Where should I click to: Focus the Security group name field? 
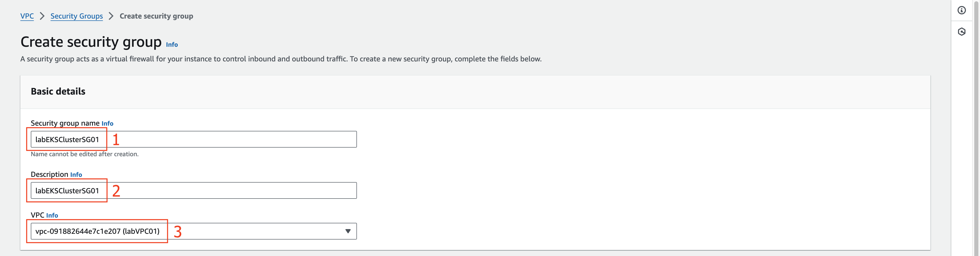[194, 139]
